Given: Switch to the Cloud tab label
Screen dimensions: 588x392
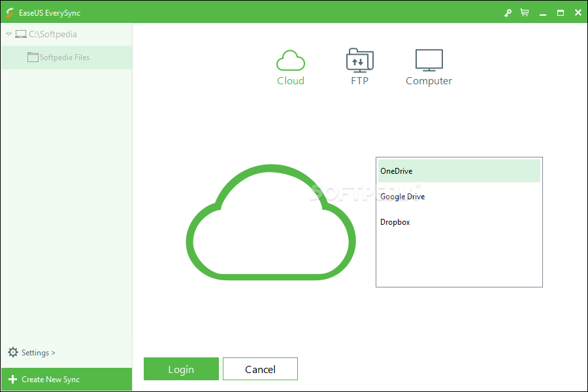Looking at the screenshot, I should tap(291, 80).
